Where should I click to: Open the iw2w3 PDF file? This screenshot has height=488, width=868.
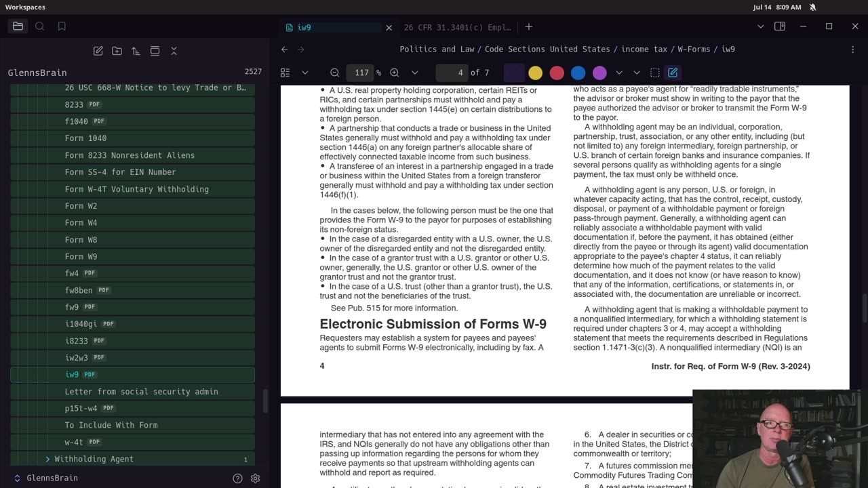point(132,357)
